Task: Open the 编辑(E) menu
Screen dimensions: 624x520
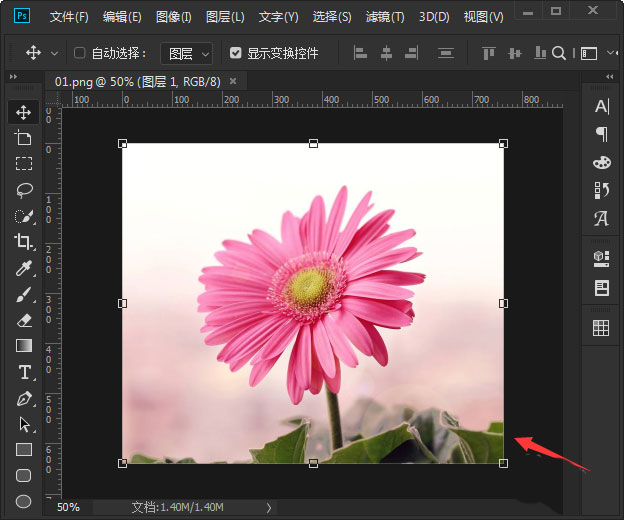Action: [x=122, y=17]
